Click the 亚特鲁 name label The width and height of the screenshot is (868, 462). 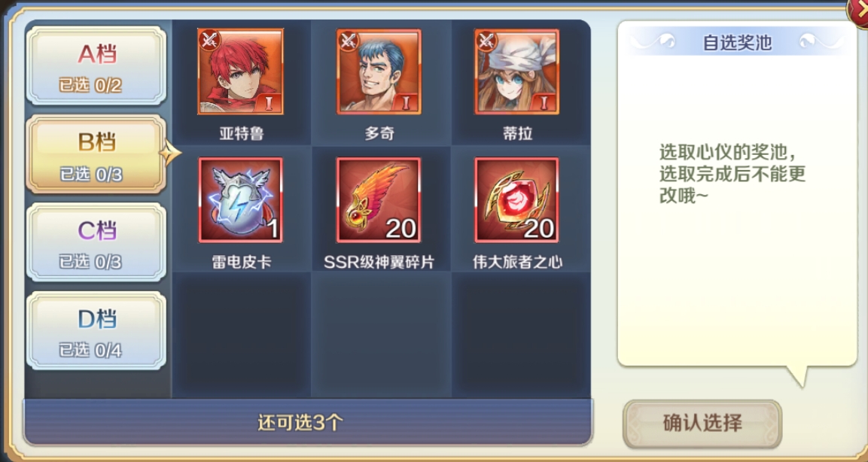(x=241, y=133)
